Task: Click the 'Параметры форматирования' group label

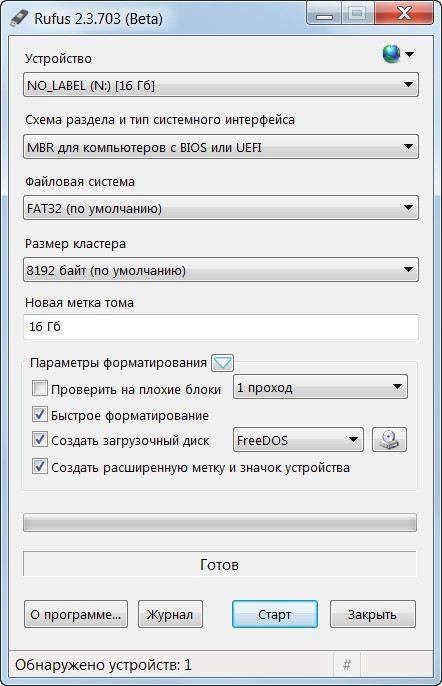Action: coord(118,363)
